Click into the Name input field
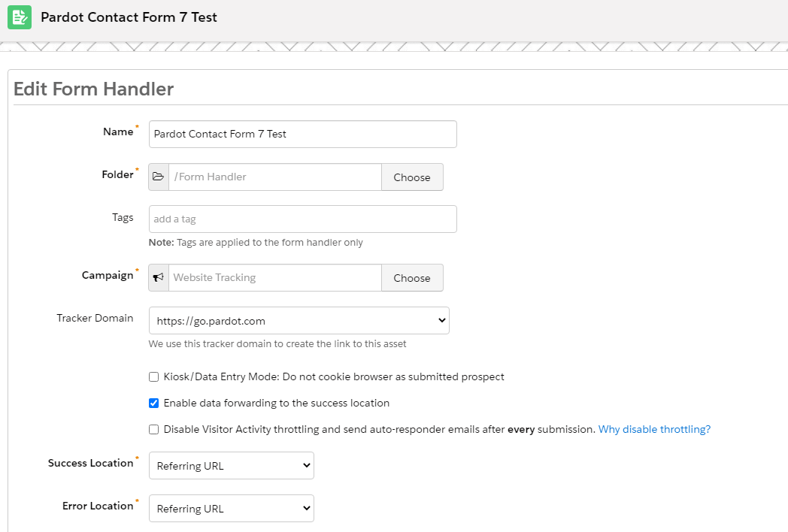The image size is (788, 532). click(302, 135)
